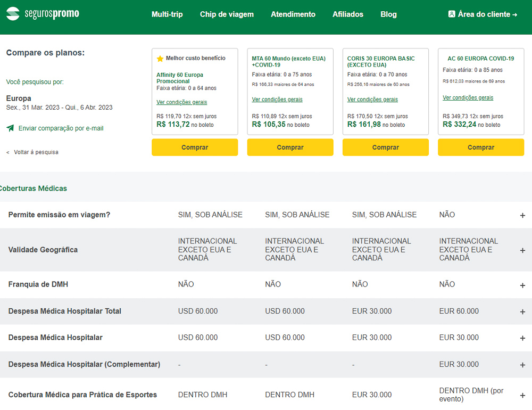Click the Validade Geográfica row label

click(43, 250)
